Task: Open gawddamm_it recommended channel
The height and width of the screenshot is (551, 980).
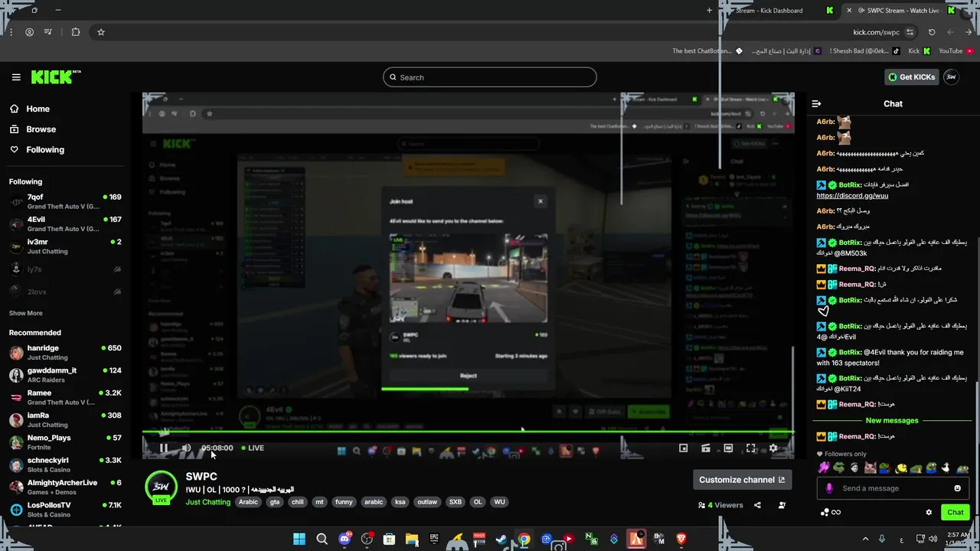Action: coord(65,375)
